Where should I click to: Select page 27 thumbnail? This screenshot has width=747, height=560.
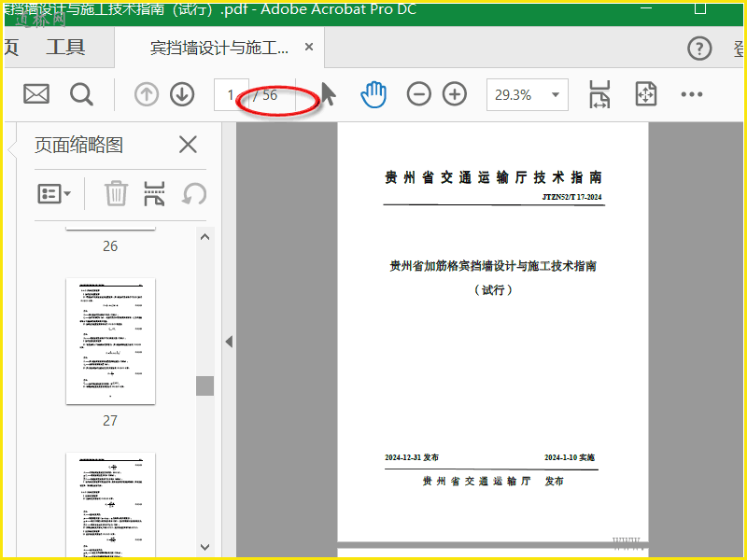pos(110,341)
